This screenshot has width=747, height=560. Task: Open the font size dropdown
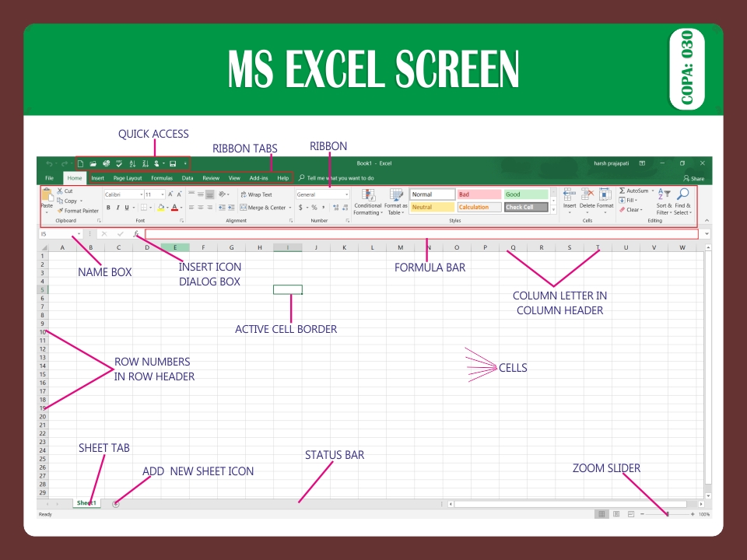click(x=162, y=194)
